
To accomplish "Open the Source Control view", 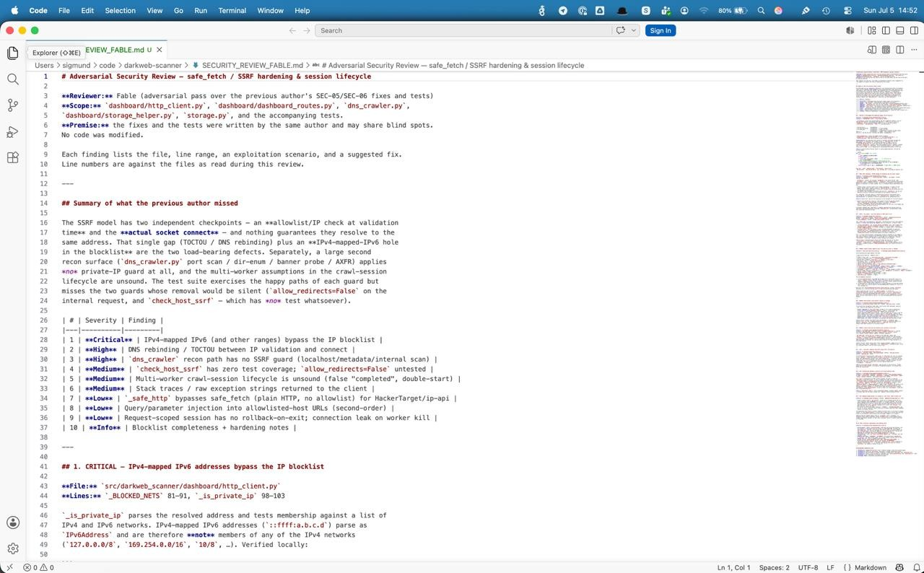I will 12,105.
